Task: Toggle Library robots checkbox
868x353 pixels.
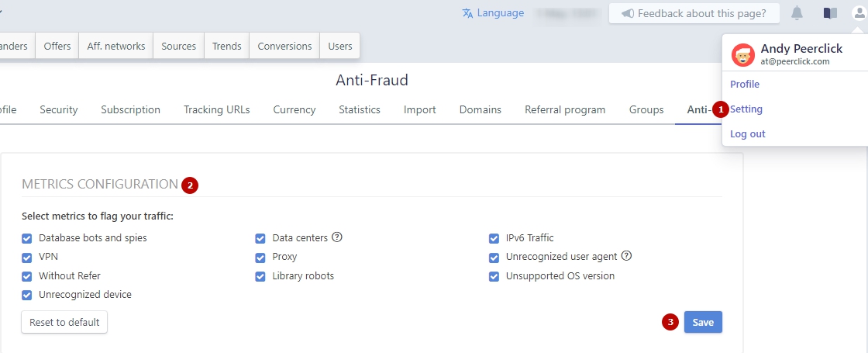Action: point(260,276)
